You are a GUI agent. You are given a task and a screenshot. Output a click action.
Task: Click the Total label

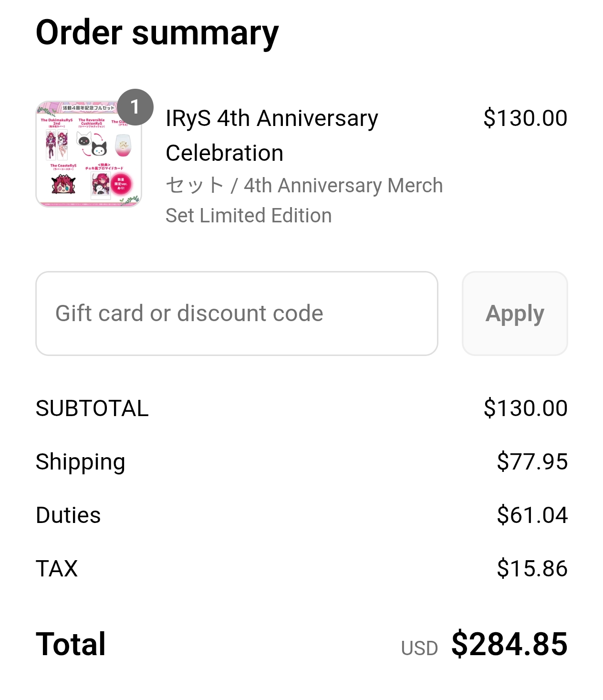(71, 644)
